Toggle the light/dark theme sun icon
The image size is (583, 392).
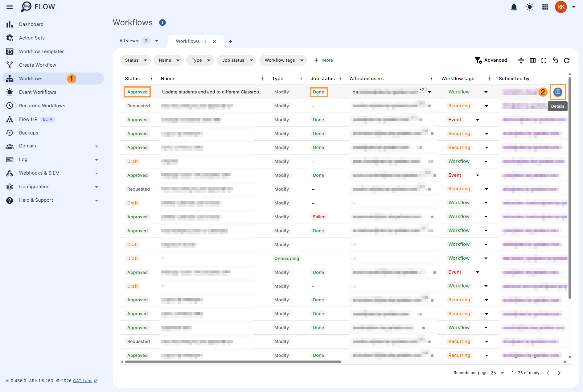[530, 7]
